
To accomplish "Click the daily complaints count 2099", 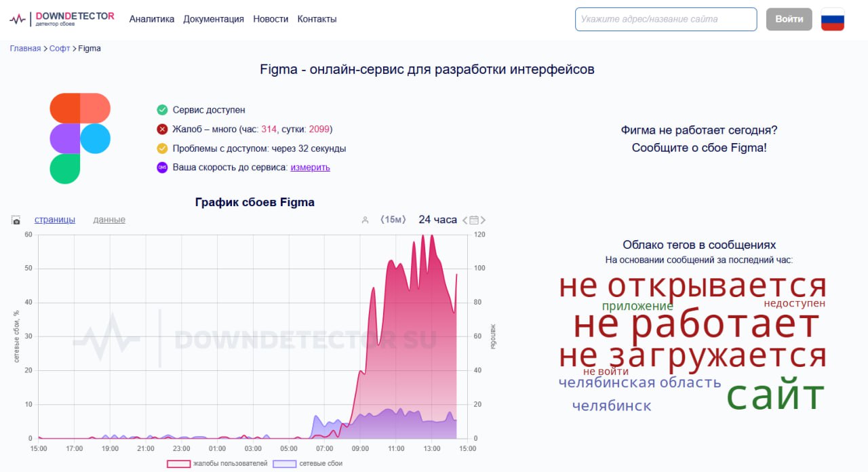I will 319,129.
